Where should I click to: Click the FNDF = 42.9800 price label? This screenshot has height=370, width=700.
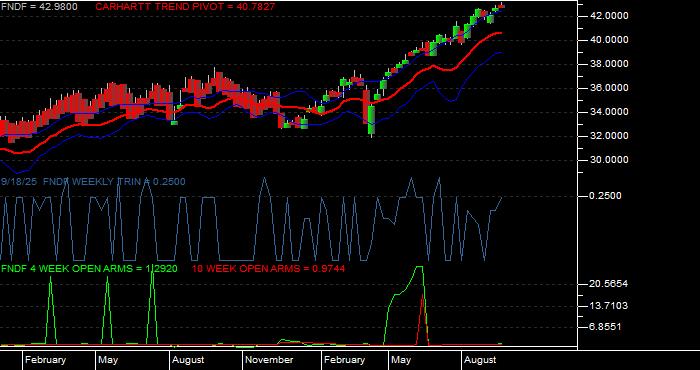click(39, 7)
